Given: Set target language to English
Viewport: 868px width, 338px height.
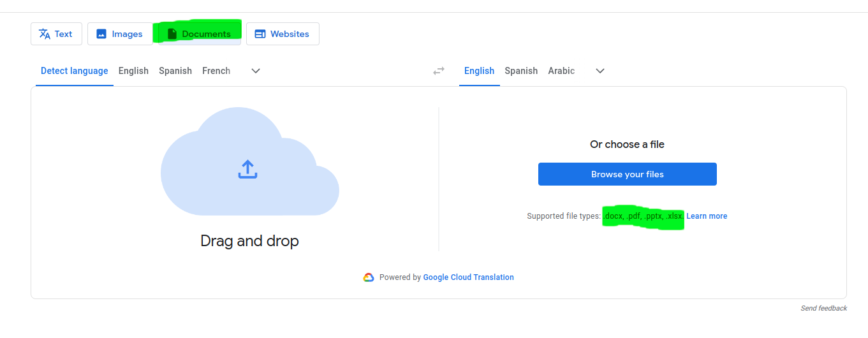Looking at the screenshot, I should 479,71.
